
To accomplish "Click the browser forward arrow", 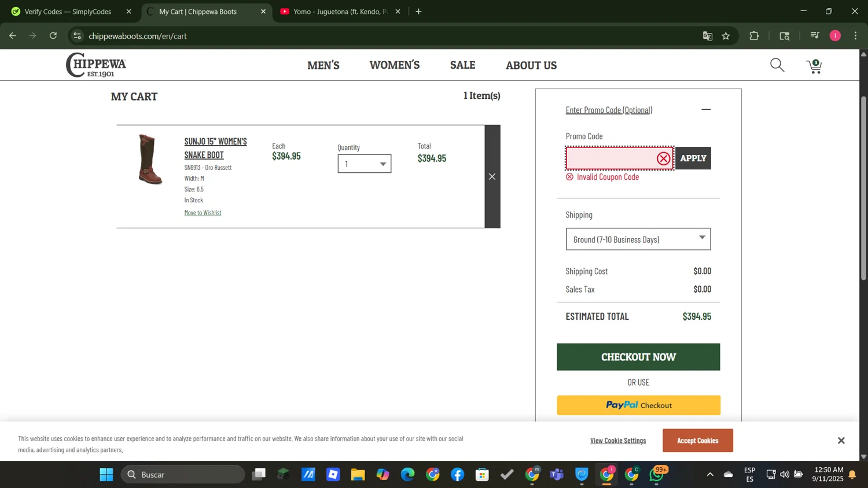I will (x=33, y=36).
